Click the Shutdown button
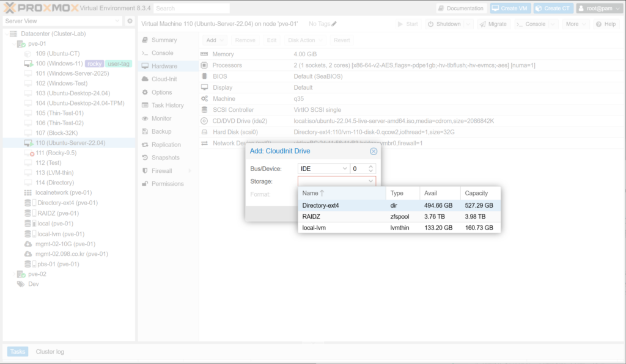626x364 pixels. point(444,24)
